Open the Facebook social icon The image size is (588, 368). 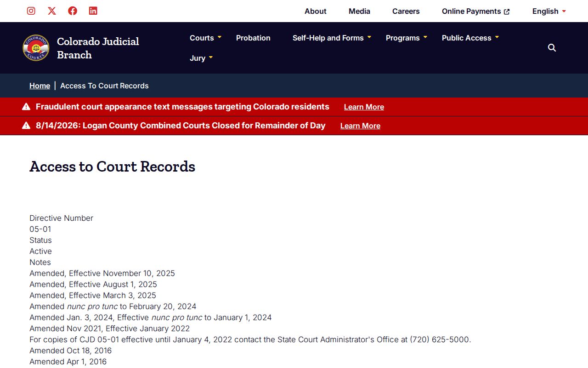(73, 11)
